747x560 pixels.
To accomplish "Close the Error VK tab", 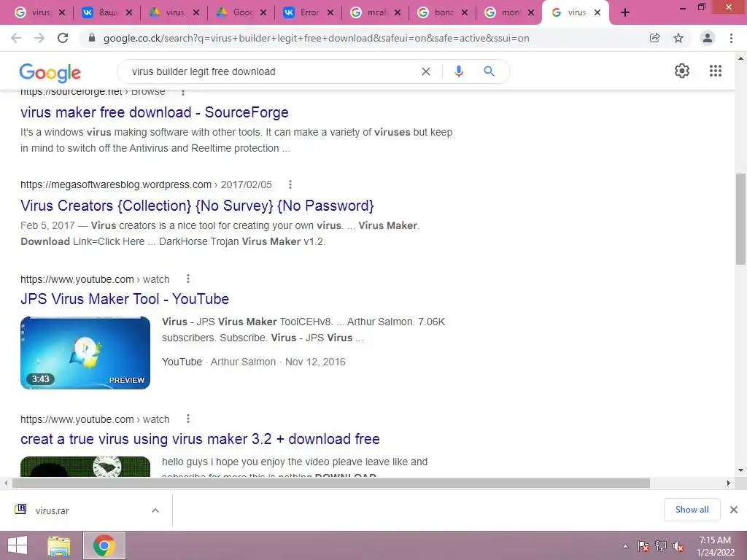I will [x=330, y=13].
